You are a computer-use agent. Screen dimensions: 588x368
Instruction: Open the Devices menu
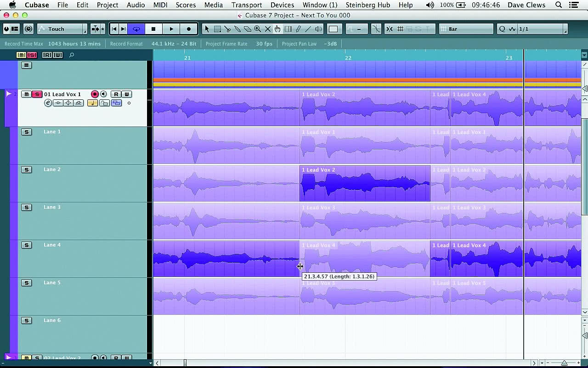click(282, 5)
